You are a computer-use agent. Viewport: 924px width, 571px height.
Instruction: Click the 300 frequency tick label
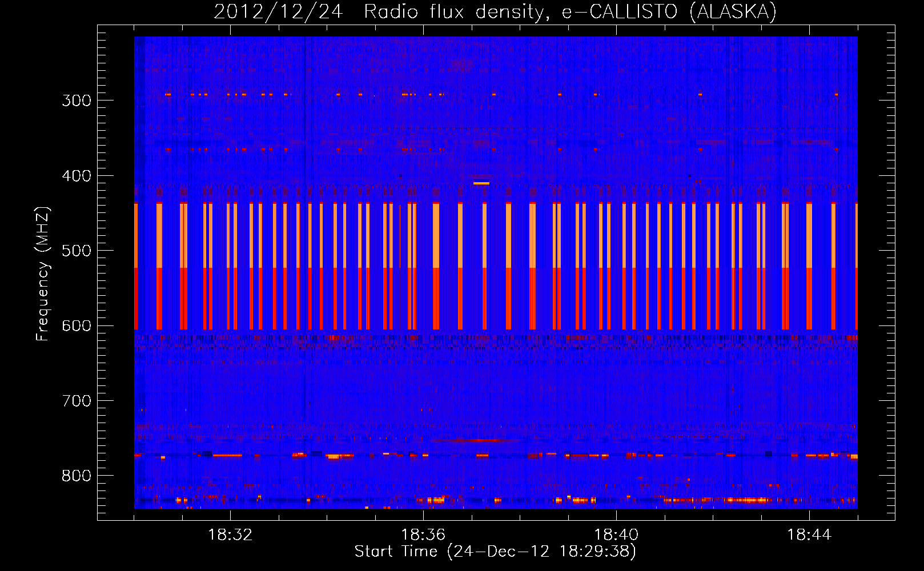pos(77,100)
